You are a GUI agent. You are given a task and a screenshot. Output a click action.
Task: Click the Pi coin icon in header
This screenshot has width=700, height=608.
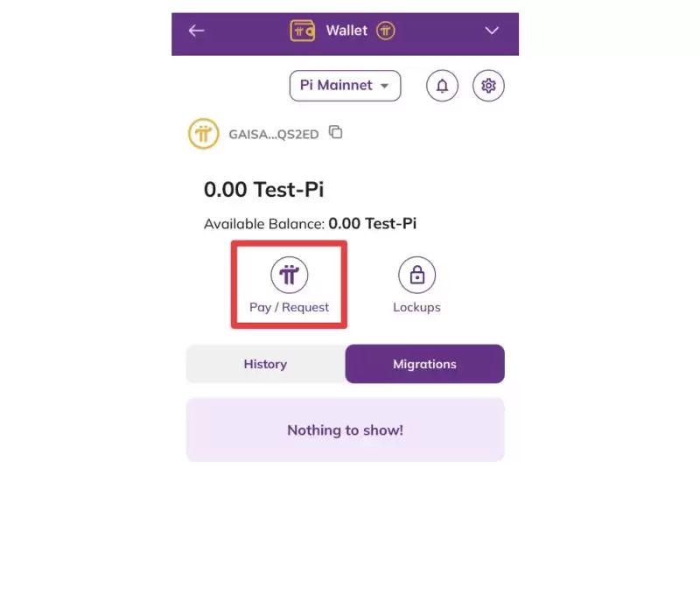click(x=386, y=31)
